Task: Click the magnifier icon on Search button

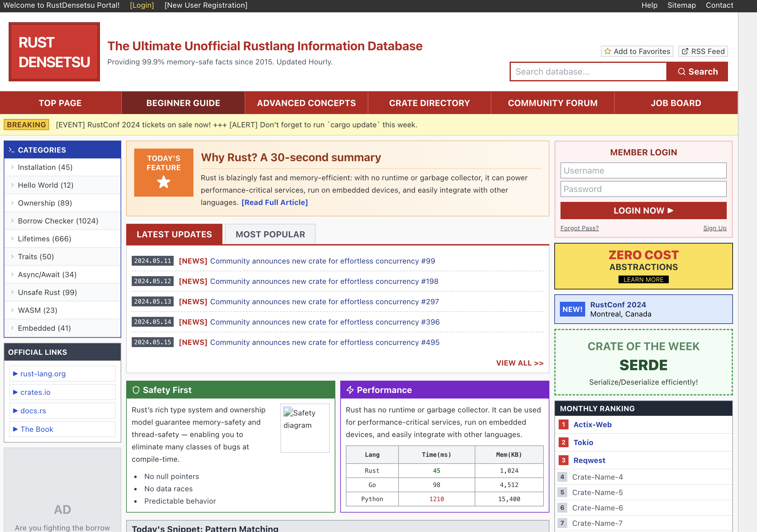Action: click(x=681, y=72)
